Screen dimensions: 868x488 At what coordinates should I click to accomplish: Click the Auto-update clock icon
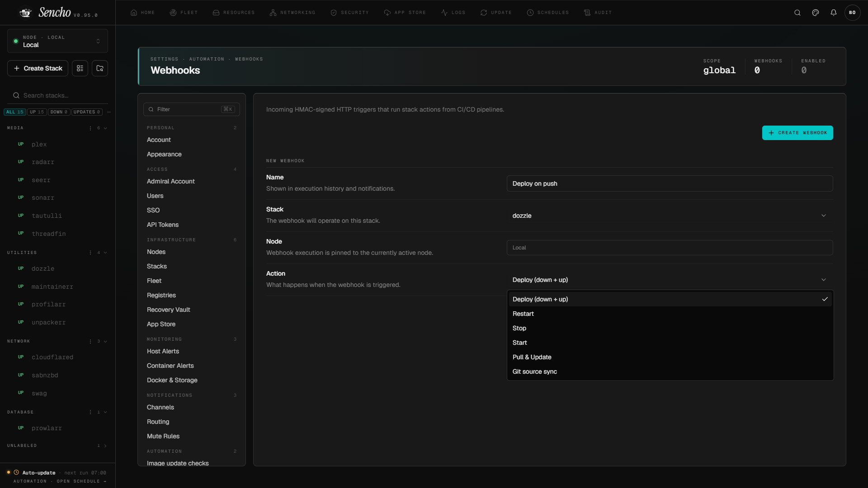pyautogui.click(x=16, y=473)
